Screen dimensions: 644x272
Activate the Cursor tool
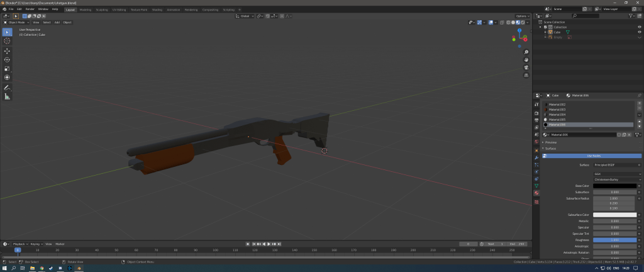coord(7,41)
